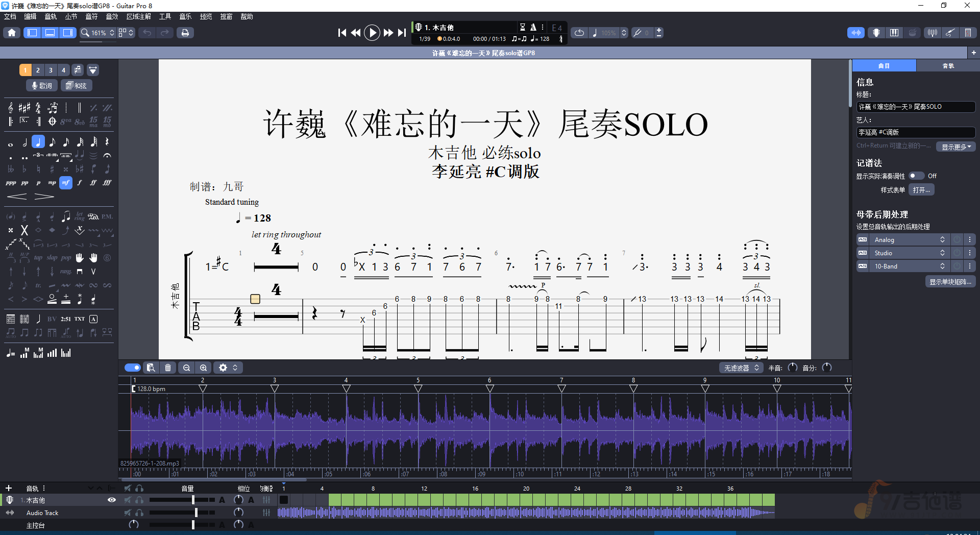The height and width of the screenshot is (535, 980).
Task: Switch to the 曲目 tab
Action: [x=884, y=66]
